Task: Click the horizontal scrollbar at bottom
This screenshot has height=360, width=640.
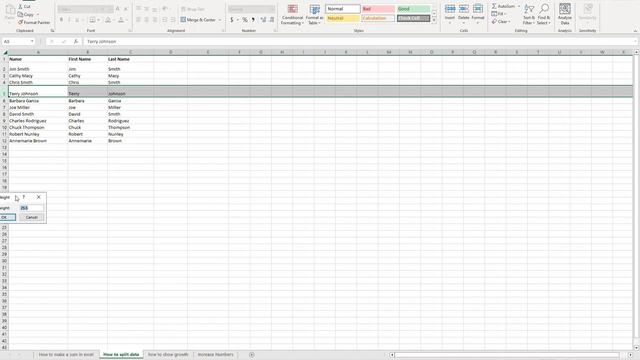Action: (x=507, y=355)
